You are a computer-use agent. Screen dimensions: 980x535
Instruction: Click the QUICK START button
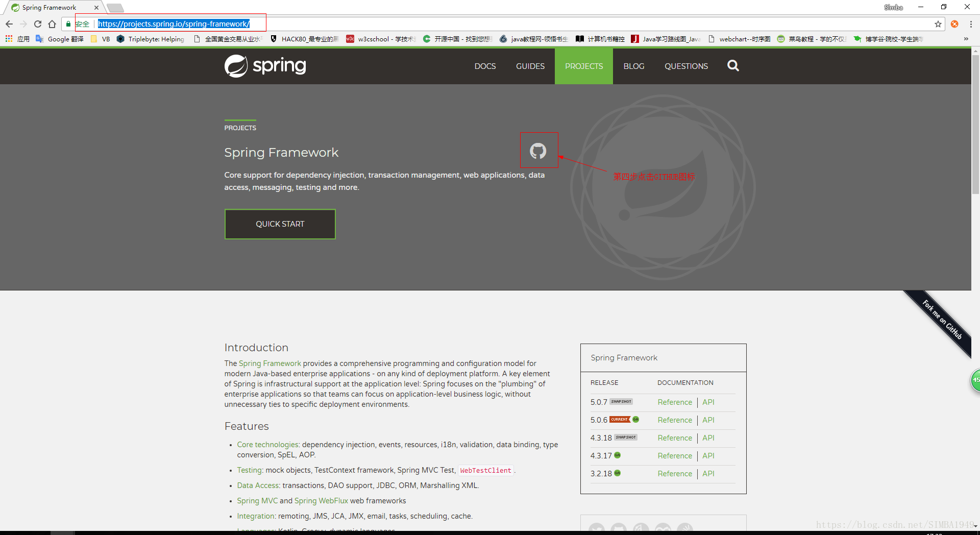pyautogui.click(x=280, y=224)
